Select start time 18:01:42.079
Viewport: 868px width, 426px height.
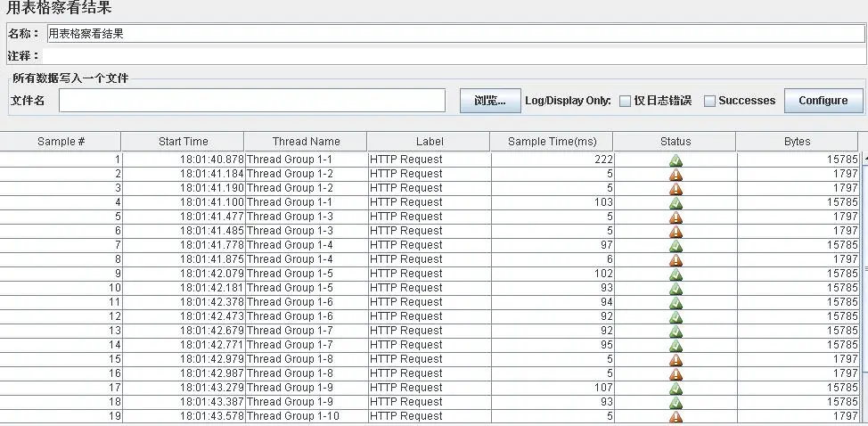pyautogui.click(x=184, y=274)
